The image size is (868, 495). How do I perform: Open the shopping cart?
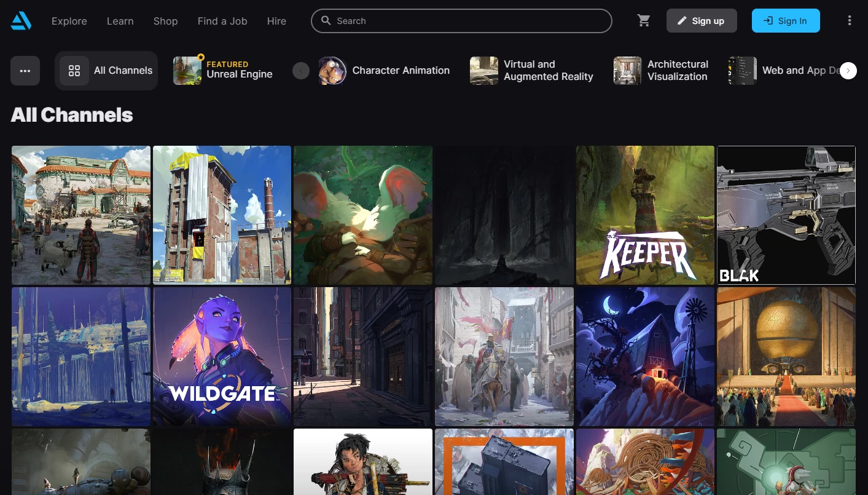643,20
